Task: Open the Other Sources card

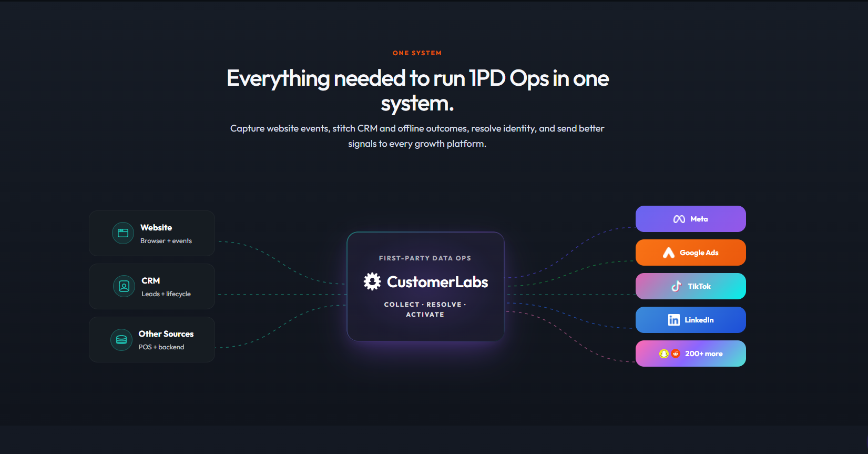Action: point(152,339)
